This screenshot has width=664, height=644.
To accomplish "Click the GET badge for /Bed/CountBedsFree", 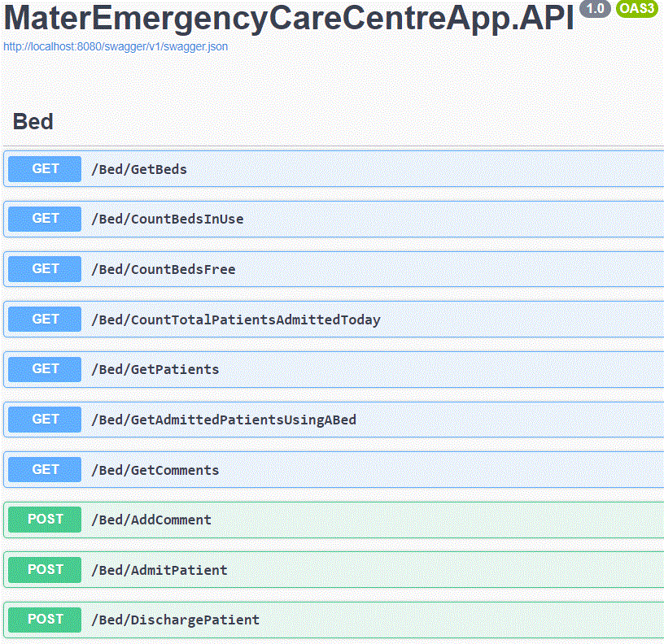I will 43,269.
